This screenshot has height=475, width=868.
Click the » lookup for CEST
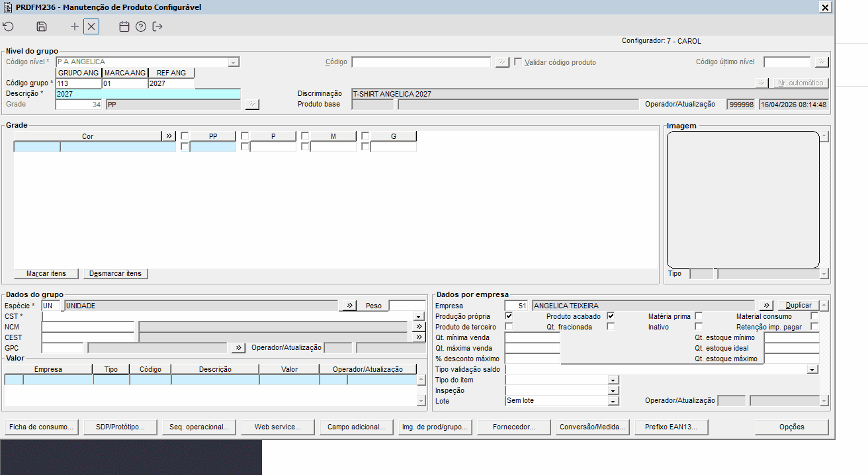419,337
